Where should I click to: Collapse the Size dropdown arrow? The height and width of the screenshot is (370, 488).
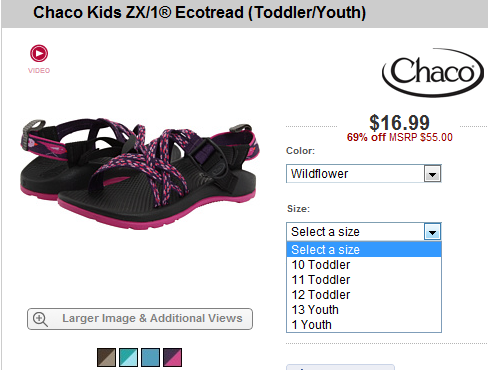pos(432,232)
